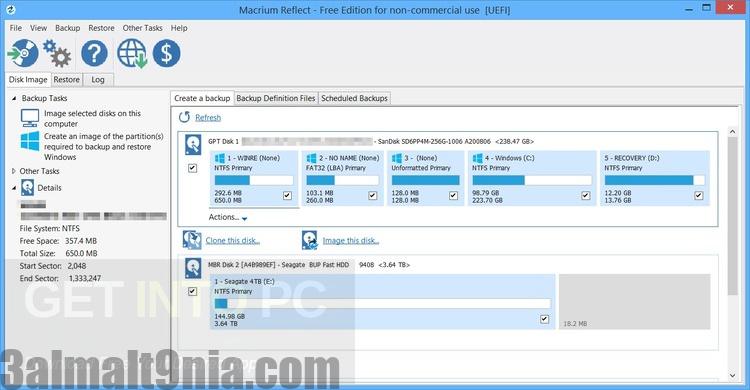
Task: Click the blue question mark help icon
Action: pos(94,53)
